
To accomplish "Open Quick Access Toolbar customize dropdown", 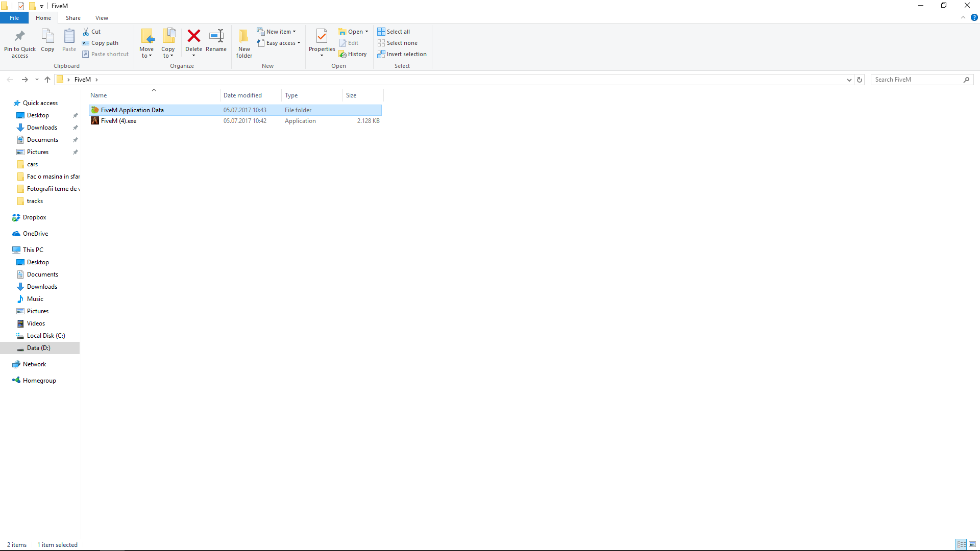I will point(41,6).
